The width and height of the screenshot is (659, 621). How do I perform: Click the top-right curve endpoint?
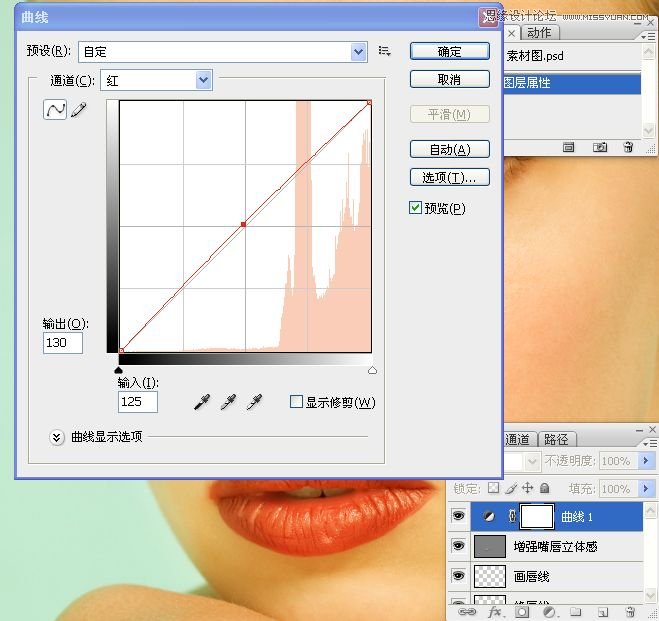(369, 103)
